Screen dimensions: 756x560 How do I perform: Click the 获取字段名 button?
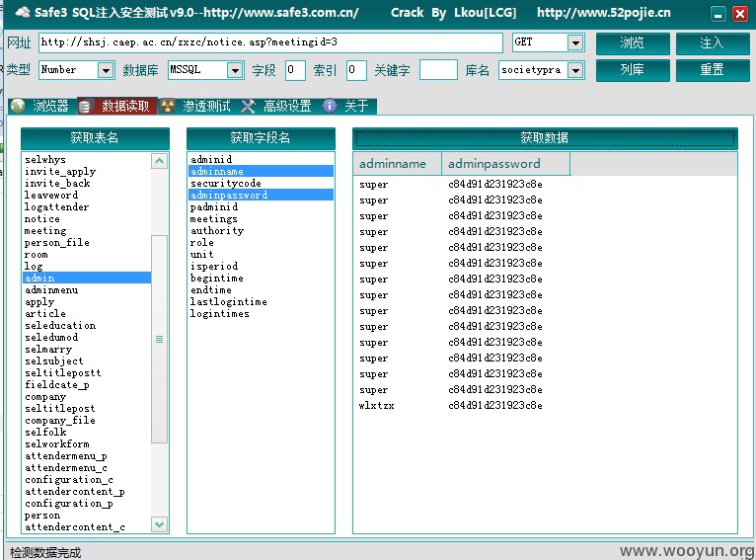coord(261,138)
